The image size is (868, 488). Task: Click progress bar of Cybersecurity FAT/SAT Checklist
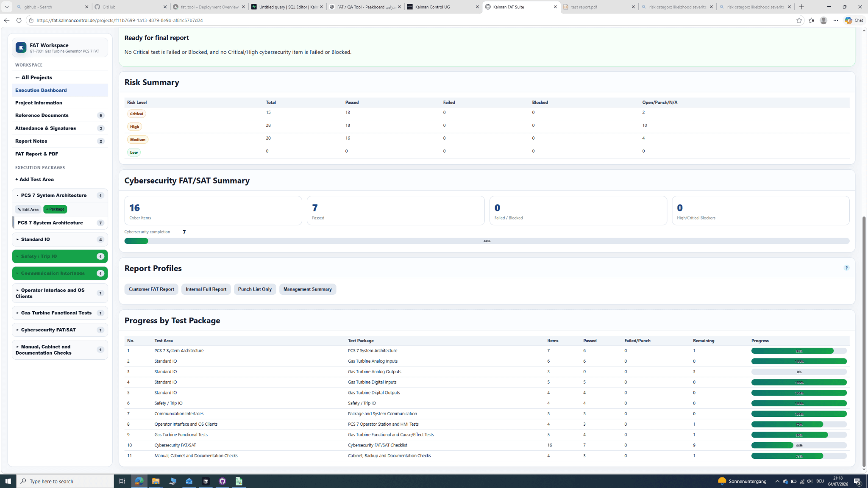click(x=799, y=446)
